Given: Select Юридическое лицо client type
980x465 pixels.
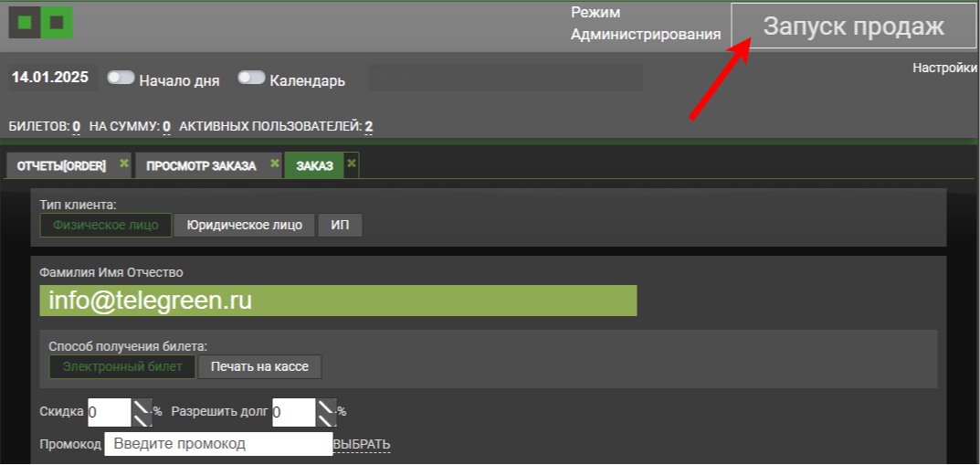Looking at the screenshot, I should coord(245,225).
